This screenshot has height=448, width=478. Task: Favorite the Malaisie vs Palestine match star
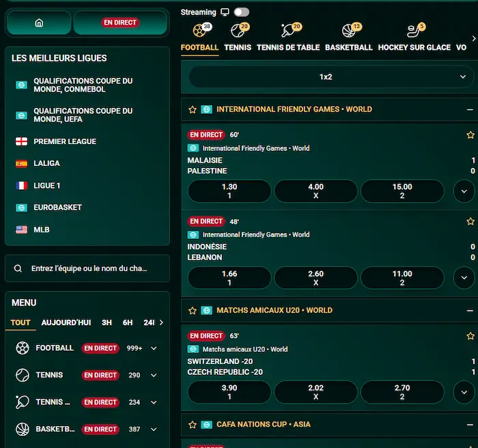470,135
